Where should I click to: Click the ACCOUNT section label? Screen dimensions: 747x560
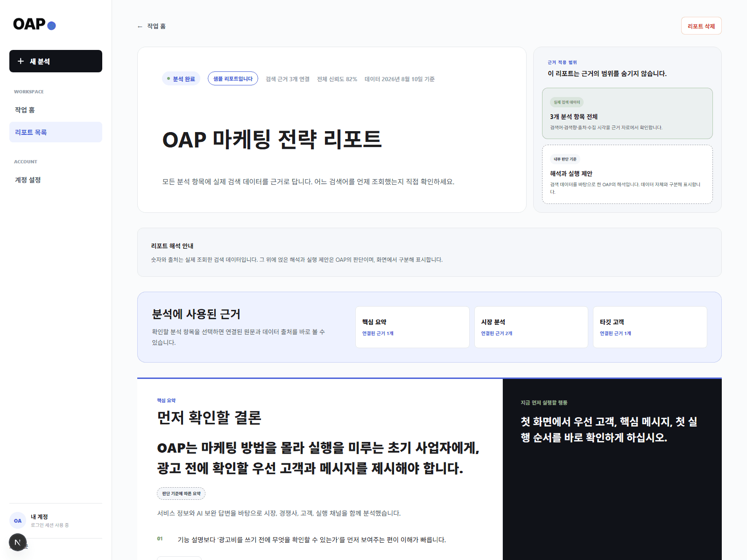(26, 162)
